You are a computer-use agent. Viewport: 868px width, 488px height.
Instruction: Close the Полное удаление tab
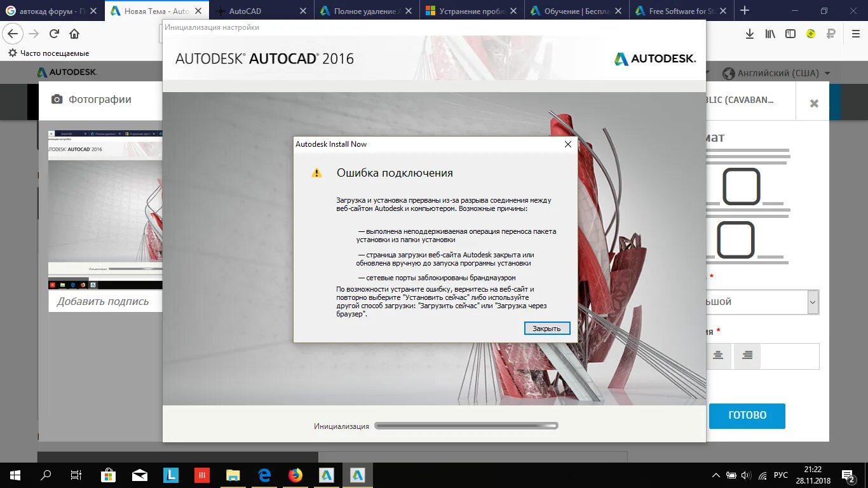coord(407,11)
